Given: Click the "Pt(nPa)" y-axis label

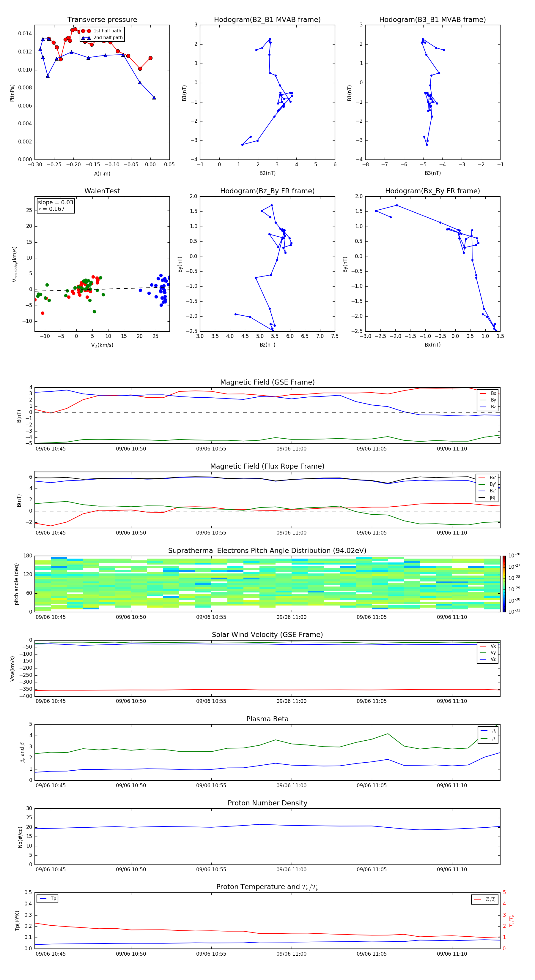Looking at the screenshot, I should tap(12, 92).
